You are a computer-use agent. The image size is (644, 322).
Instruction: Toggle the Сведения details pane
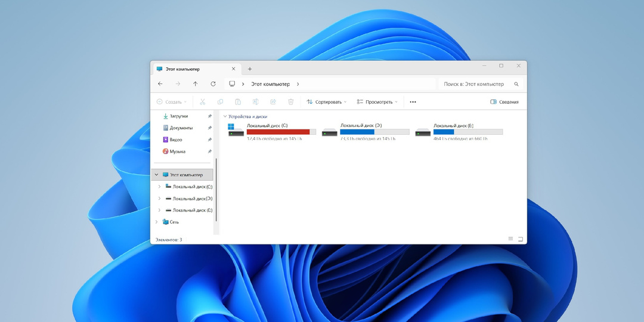point(504,102)
